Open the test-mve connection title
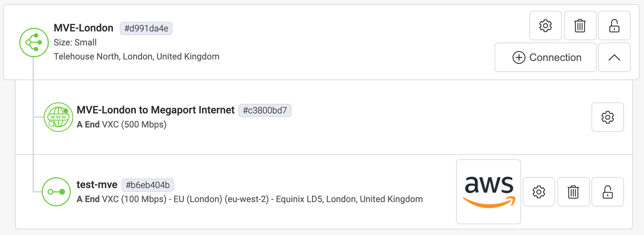The image size is (644, 235). (x=97, y=185)
